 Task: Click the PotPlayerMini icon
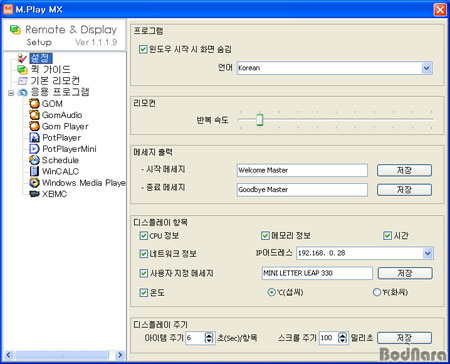(34, 149)
